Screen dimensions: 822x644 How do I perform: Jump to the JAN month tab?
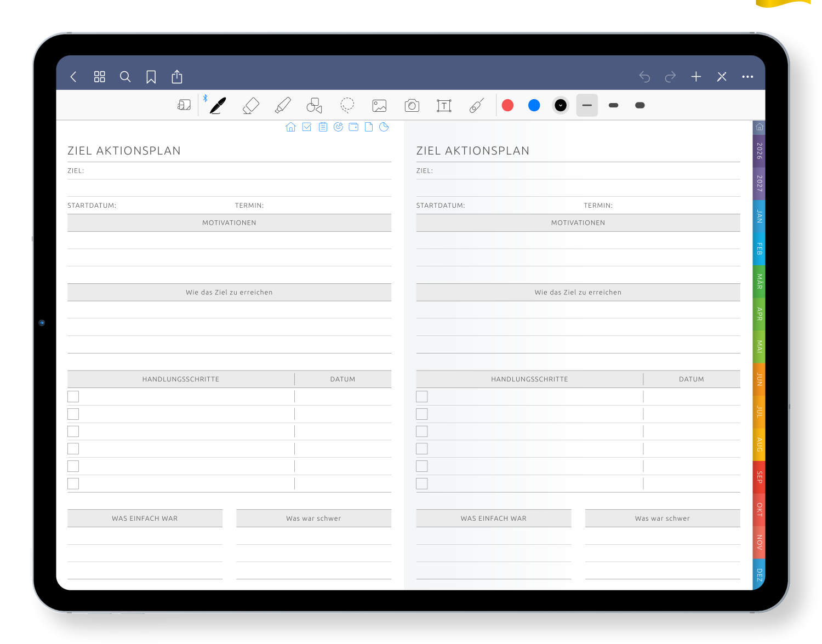click(759, 216)
